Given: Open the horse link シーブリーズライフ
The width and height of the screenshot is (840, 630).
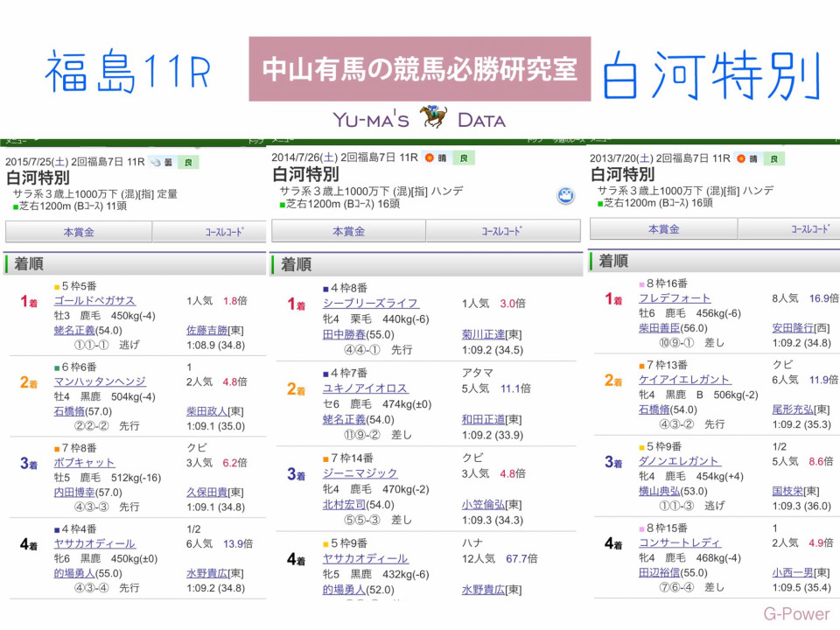Looking at the screenshot, I should click(371, 304).
